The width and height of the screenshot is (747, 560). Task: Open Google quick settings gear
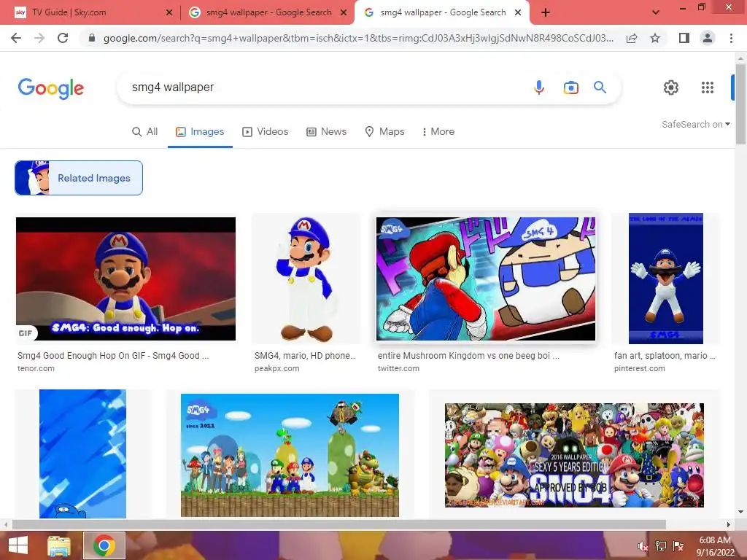(x=671, y=87)
